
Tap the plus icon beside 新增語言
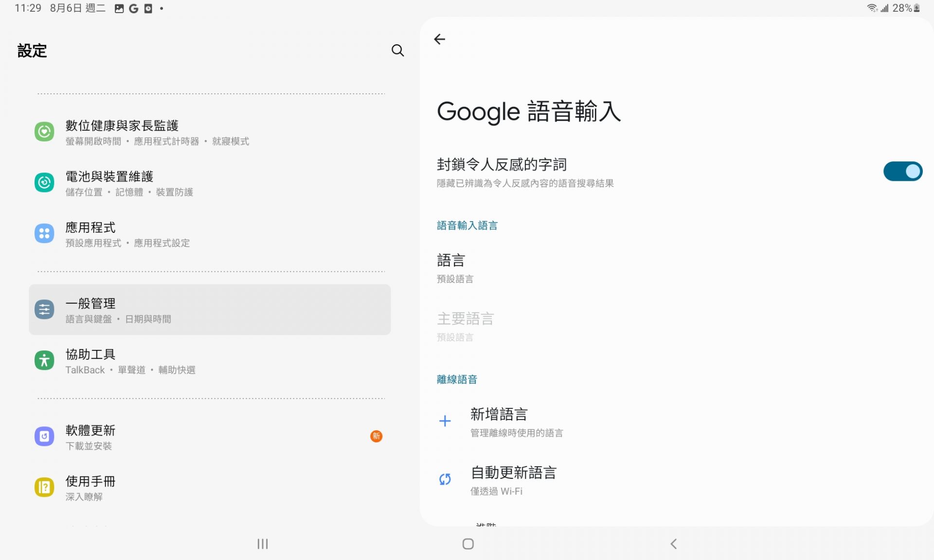(445, 421)
